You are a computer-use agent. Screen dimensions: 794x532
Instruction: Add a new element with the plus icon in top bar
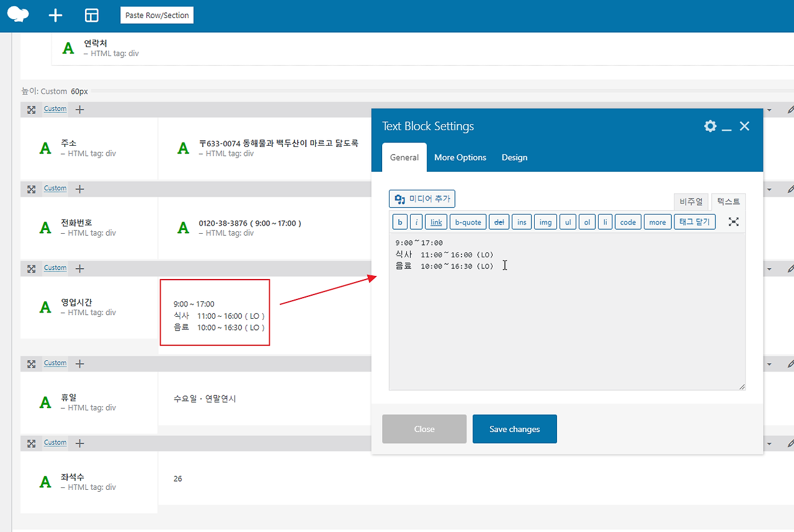tap(56, 16)
